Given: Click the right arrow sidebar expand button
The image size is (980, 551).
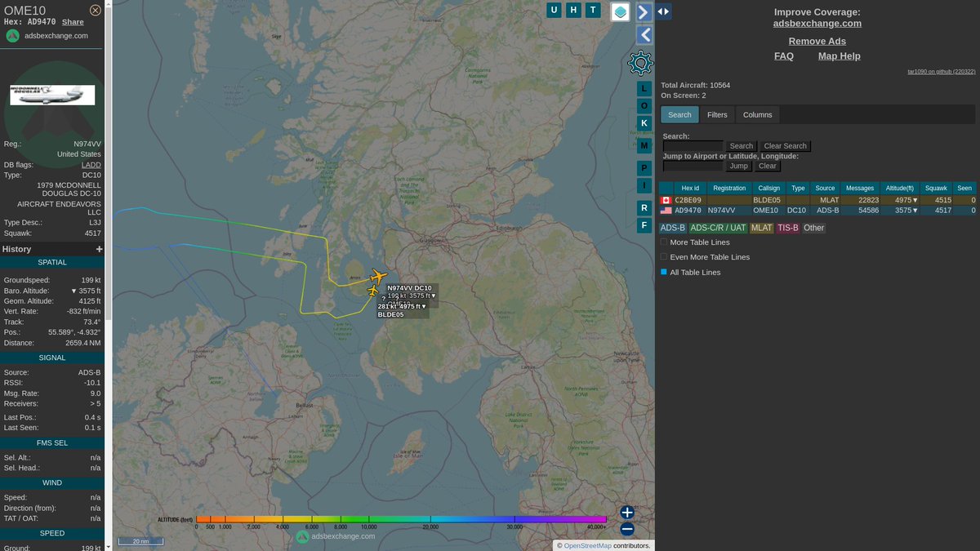Looking at the screenshot, I should (644, 11).
